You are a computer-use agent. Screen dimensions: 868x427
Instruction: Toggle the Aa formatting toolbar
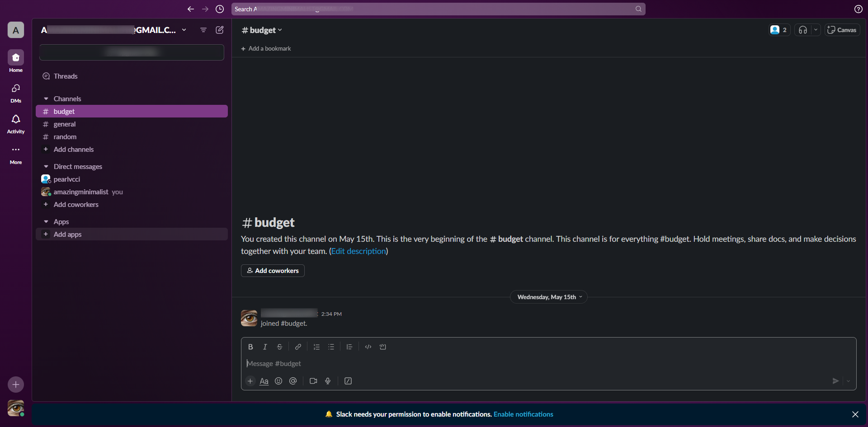[264, 381]
